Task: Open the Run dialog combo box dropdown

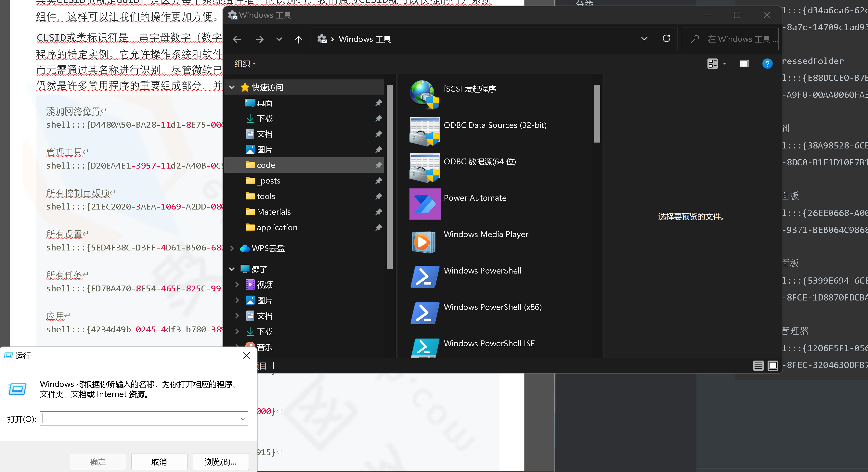Action: 243,419
